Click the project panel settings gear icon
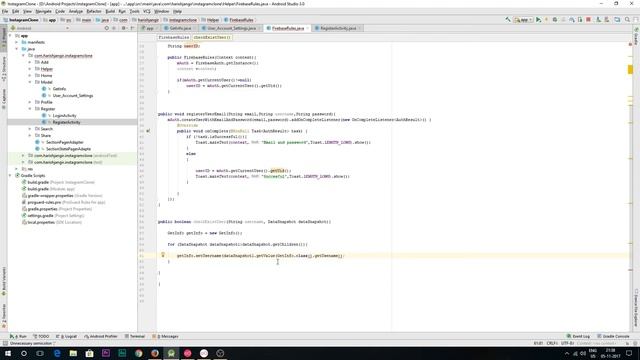This screenshot has height=360, width=640. click(x=123, y=28)
